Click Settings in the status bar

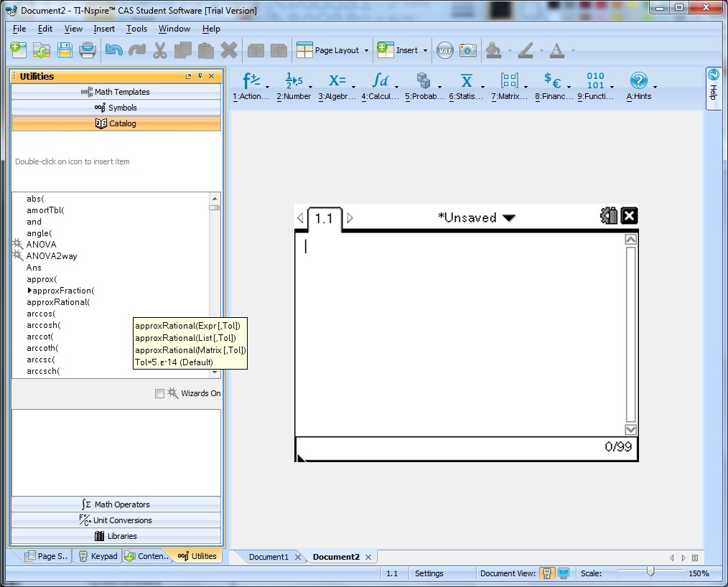[x=429, y=573]
